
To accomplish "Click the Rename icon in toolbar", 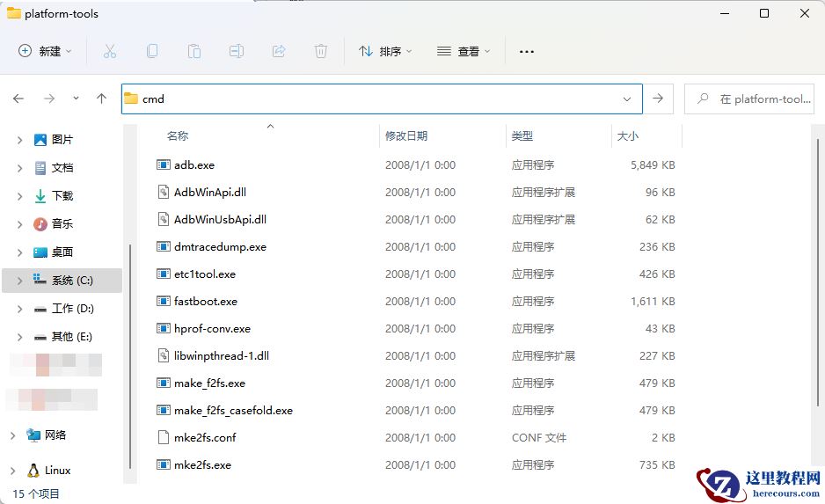I will (237, 51).
